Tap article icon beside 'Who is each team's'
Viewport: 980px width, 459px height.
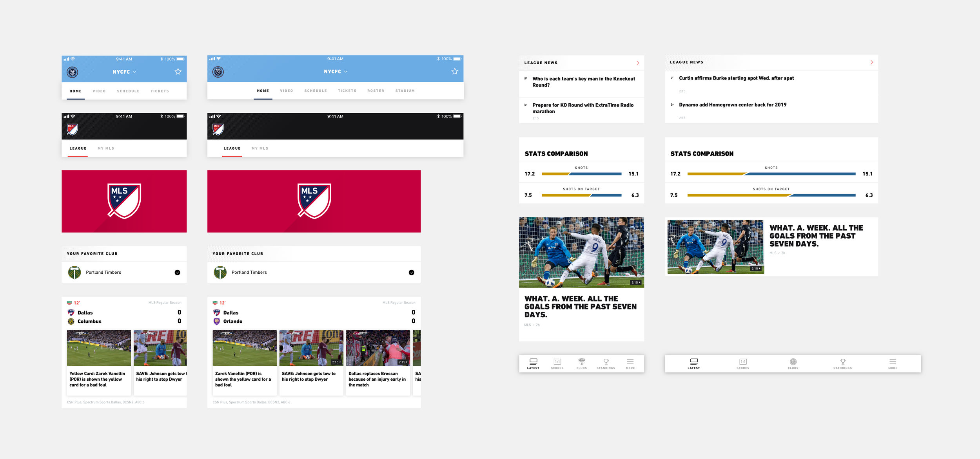(x=526, y=79)
